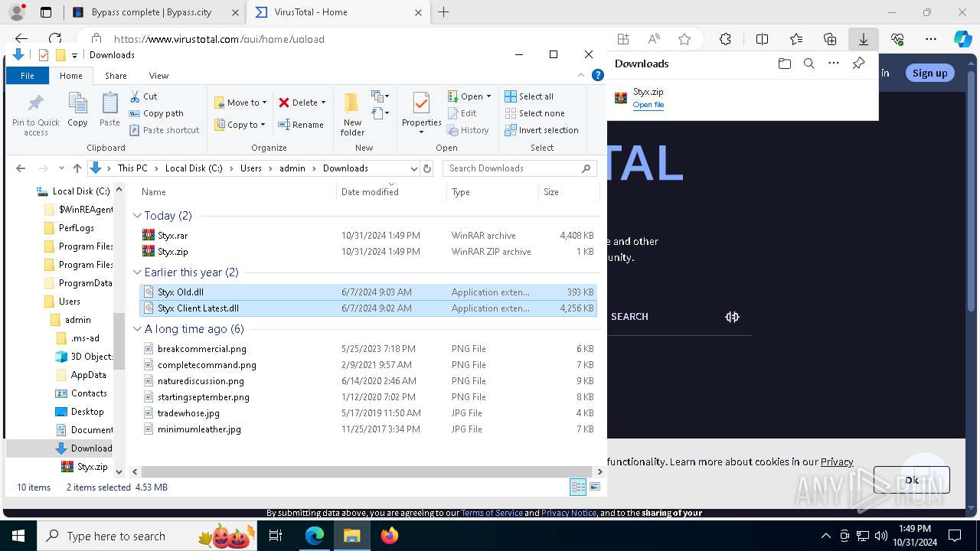Image resolution: width=980 pixels, height=551 pixels.
Task: Collapse the A long time ago group
Action: 137,329
